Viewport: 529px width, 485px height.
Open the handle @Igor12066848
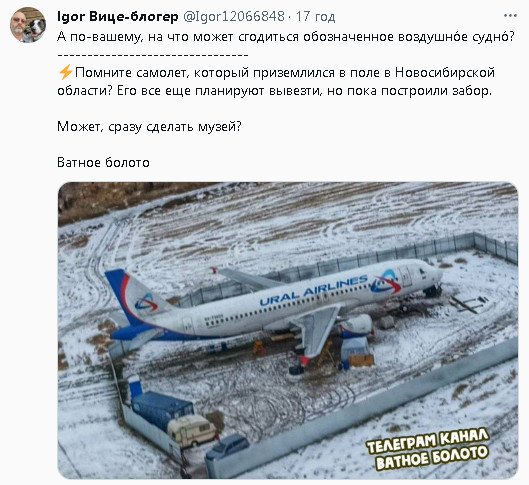234,16
